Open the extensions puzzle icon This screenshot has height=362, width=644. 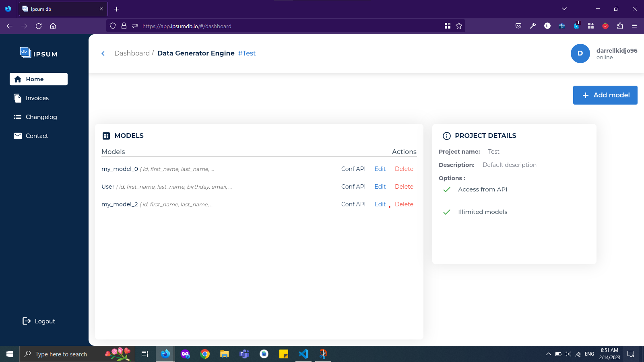pyautogui.click(x=620, y=26)
